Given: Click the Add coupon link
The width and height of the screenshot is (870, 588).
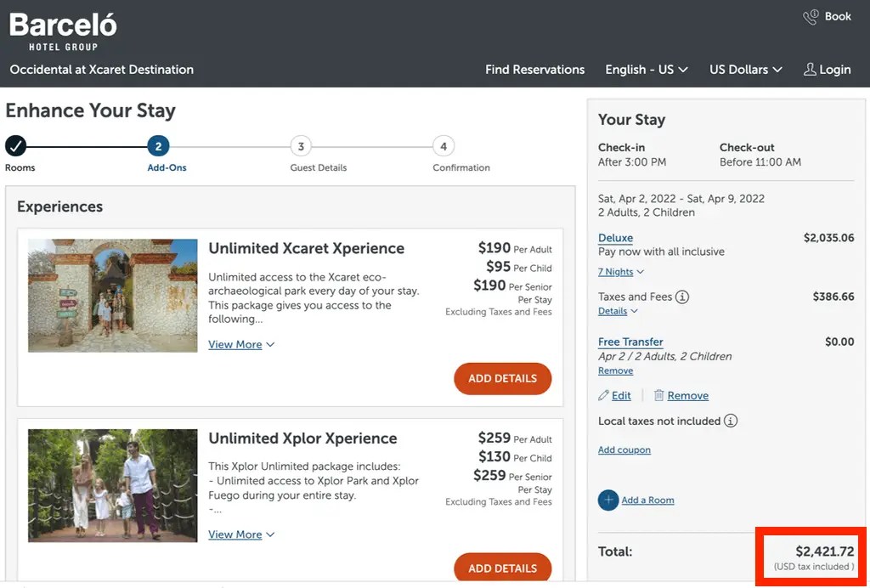Looking at the screenshot, I should point(624,450).
